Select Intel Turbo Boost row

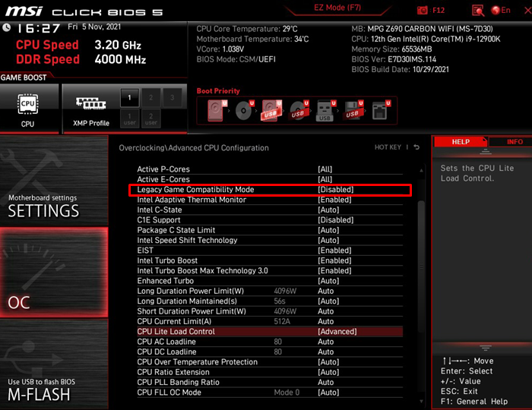click(x=270, y=260)
